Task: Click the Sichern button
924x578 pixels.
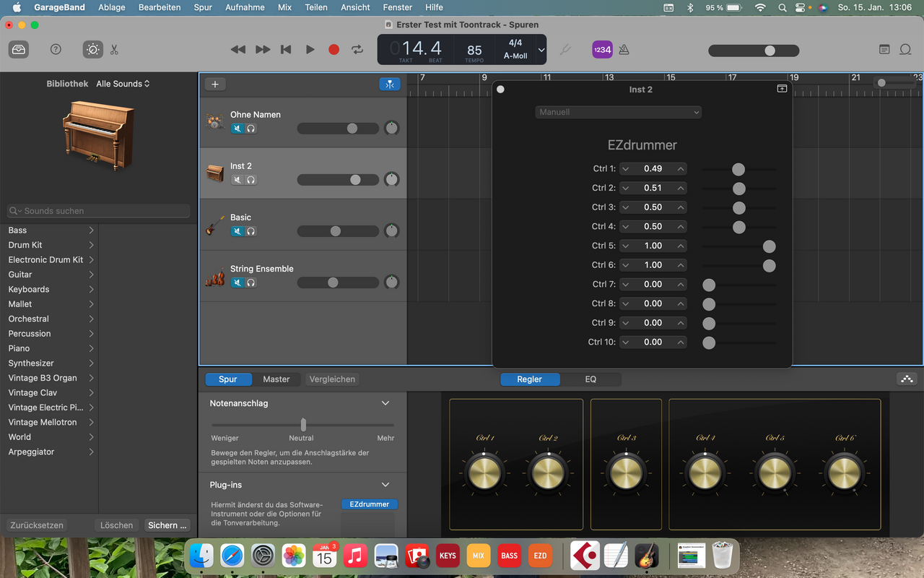Action: [167, 525]
